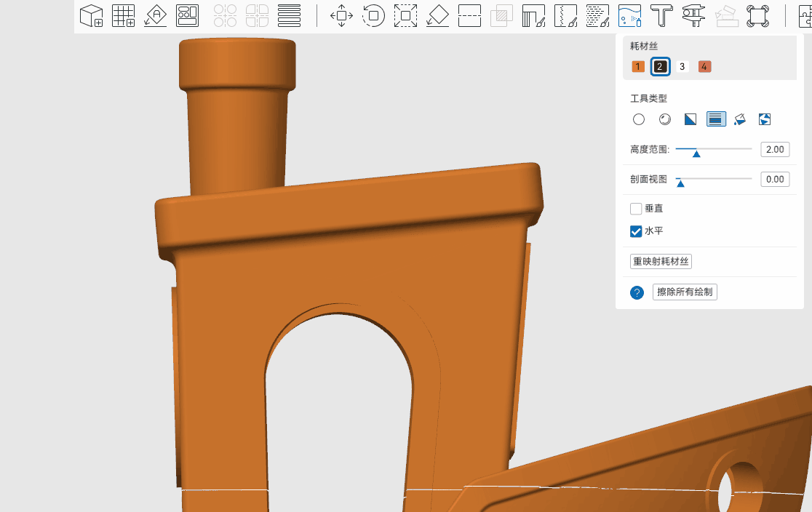Select the Lay on face tool
812x512 pixels.
point(437,15)
